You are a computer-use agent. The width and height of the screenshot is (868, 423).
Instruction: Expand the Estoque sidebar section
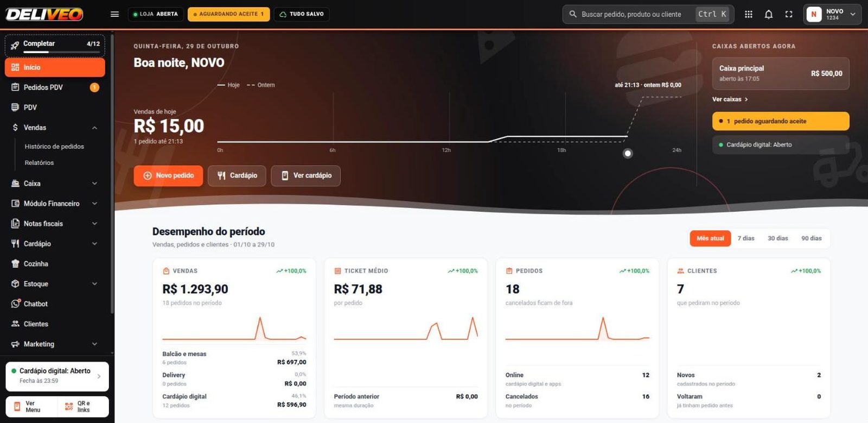(x=55, y=283)
